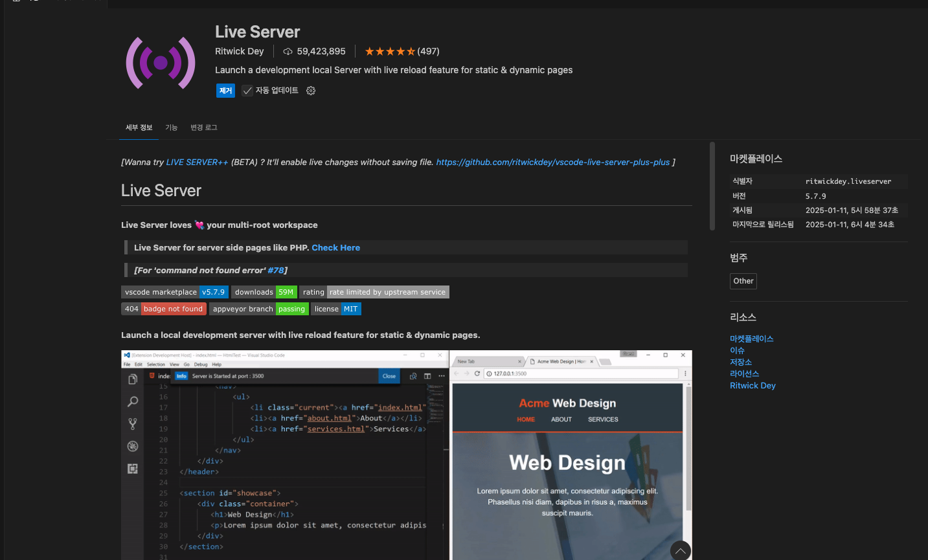Select the Other category tag
The height and width of the screenshot is (560, 928).
[743, 281]
